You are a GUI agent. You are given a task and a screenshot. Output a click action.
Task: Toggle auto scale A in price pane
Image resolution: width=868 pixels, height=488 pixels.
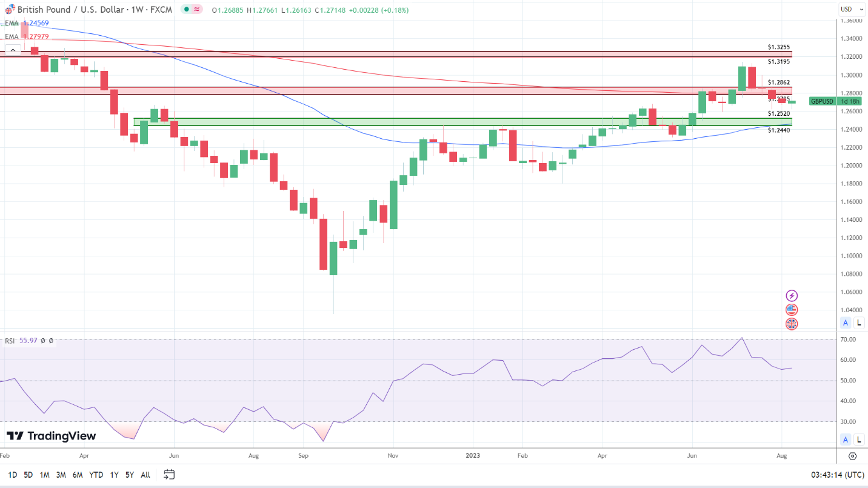pos(846,323)
